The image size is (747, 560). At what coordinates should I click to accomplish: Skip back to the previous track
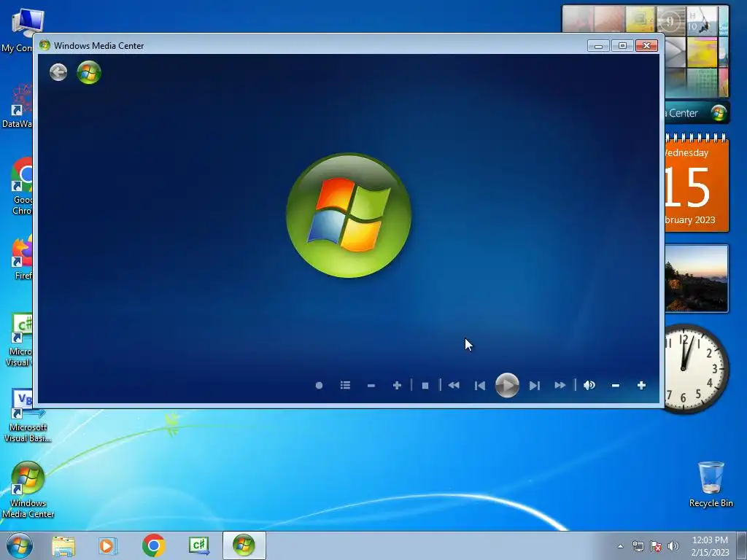(480, 385)
